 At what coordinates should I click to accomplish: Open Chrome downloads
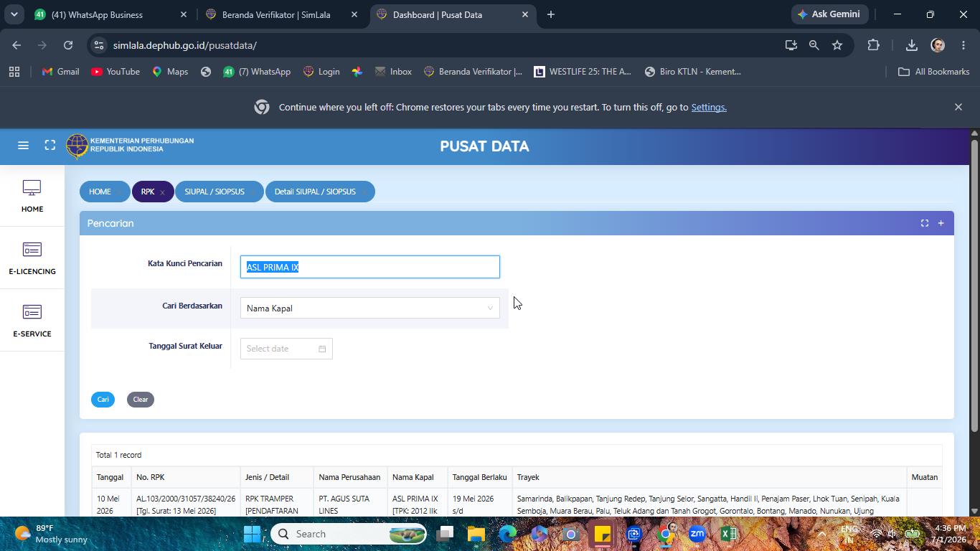912,45
